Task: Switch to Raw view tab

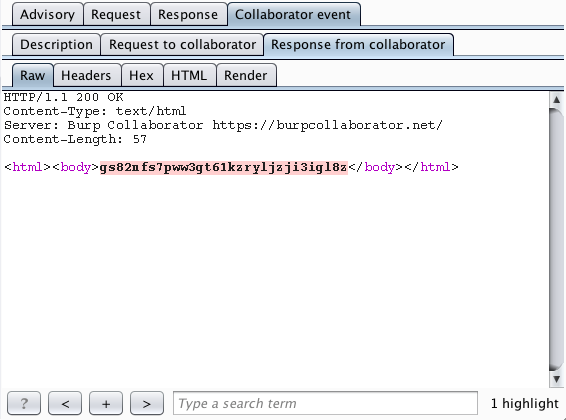Action: 32,75
